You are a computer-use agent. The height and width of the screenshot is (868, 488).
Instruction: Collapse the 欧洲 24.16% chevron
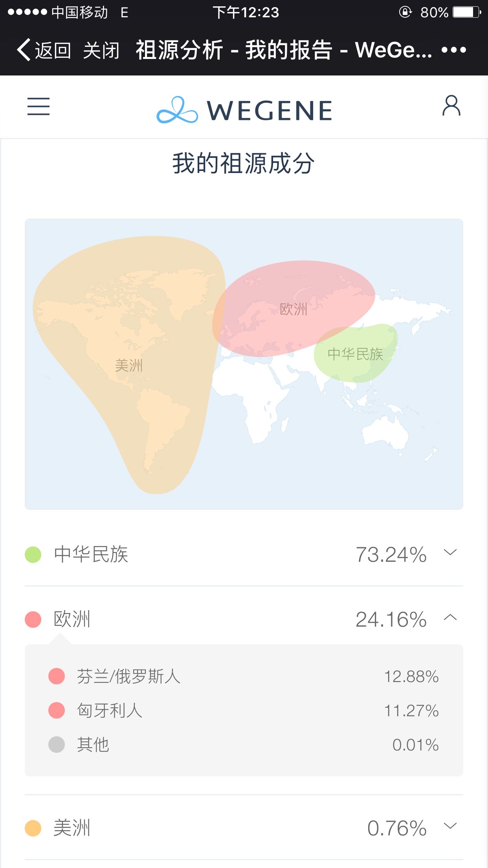coord(450,617)
